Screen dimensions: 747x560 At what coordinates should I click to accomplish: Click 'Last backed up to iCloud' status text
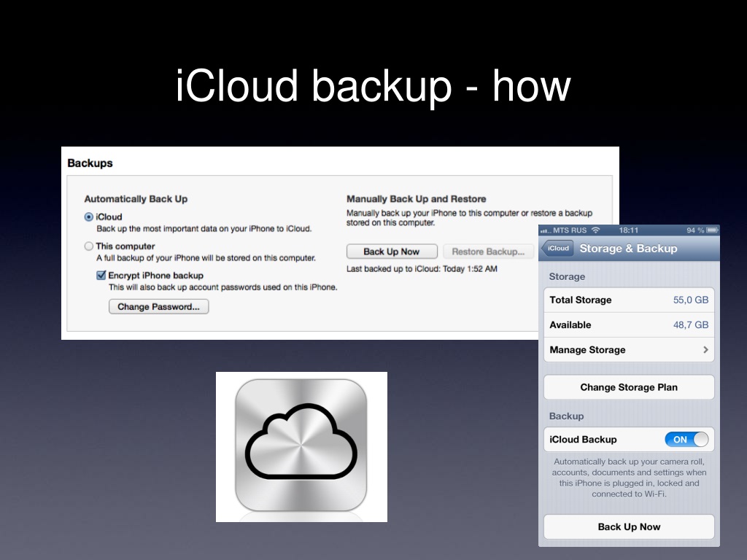[x=422, y=269]
